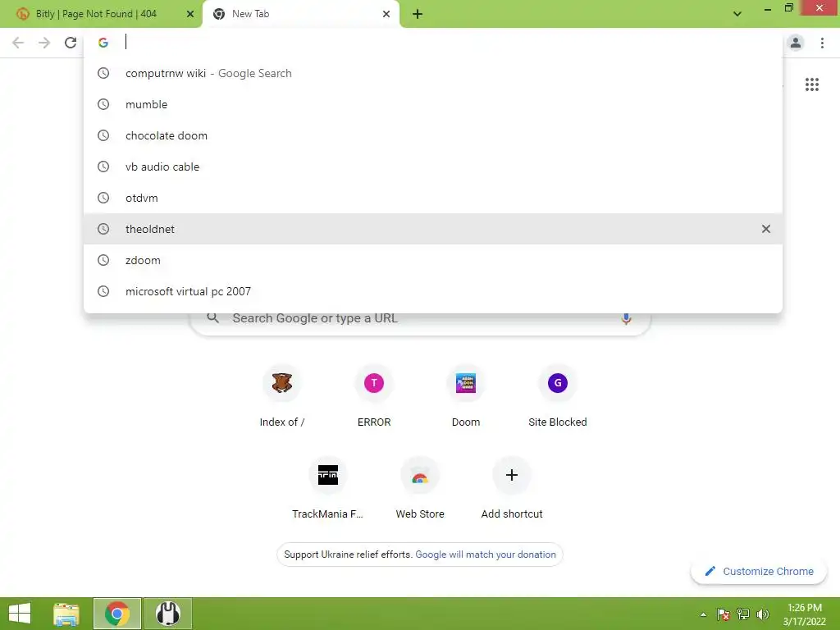Open the Chrome profile avatar menu
Image resolution: width=840 pixels, height=630 pixels.
coord(796,43)
